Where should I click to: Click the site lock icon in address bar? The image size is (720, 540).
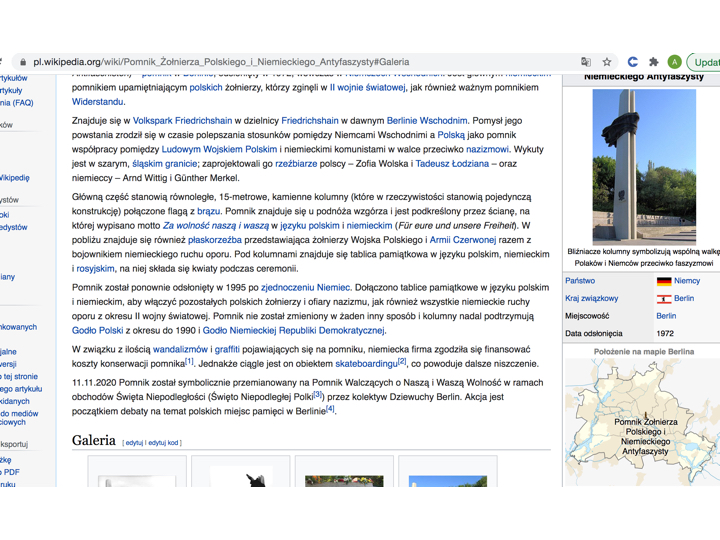22,62
